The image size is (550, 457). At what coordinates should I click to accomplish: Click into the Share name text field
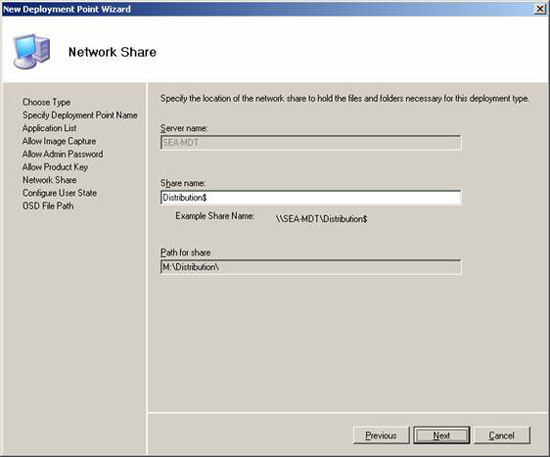click(311, 197)
